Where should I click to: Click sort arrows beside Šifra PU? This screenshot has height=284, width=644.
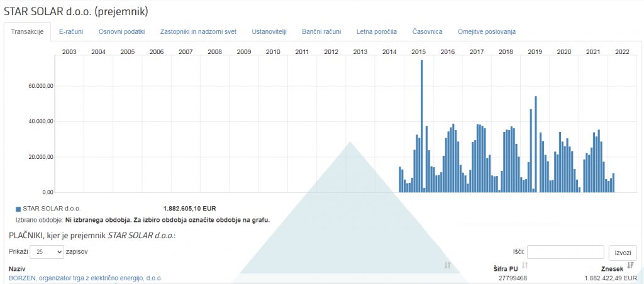(x=525, y=266)
